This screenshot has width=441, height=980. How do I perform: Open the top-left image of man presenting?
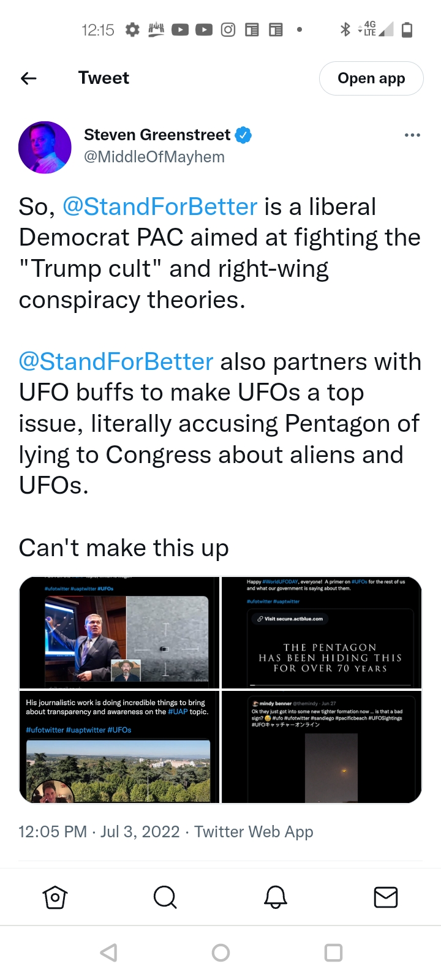click(x=119, y=633)
